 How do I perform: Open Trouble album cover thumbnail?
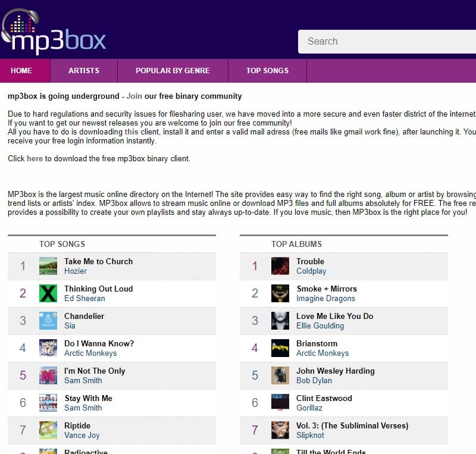pos(280,266)
